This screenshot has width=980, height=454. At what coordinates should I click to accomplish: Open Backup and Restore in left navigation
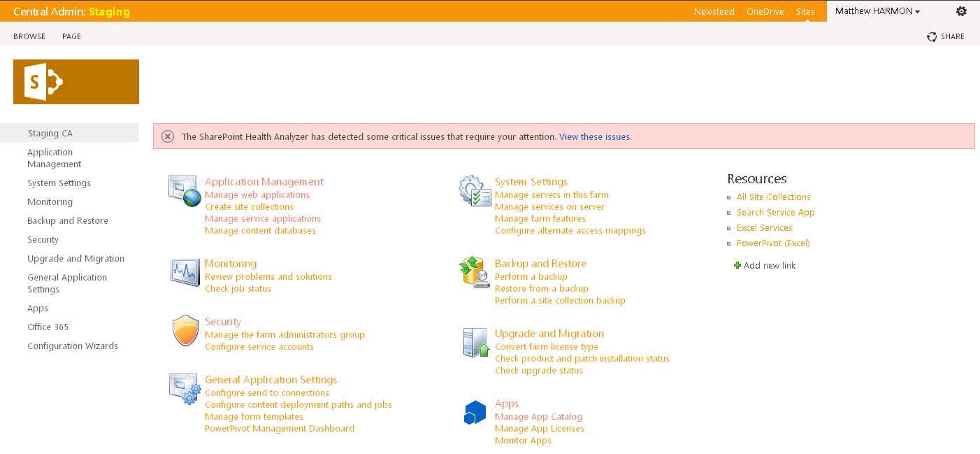click(68, 221)
